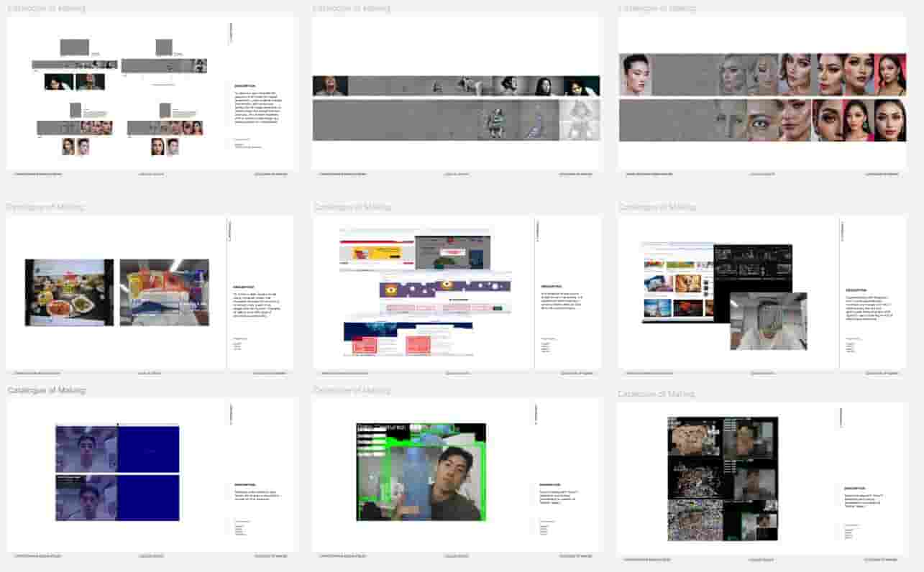Select the laughing man portrait in grayscale strip
The image size is (924, 572).
point(330,86)
